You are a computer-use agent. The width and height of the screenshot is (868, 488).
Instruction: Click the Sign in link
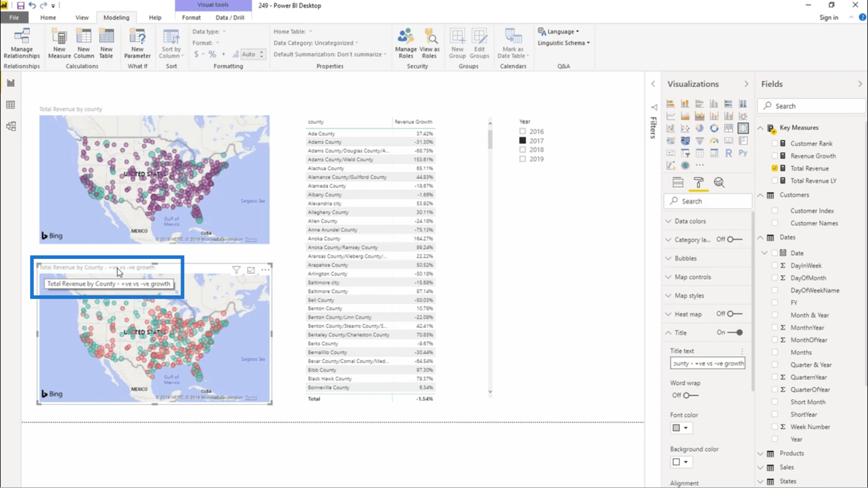pos(828,17)
